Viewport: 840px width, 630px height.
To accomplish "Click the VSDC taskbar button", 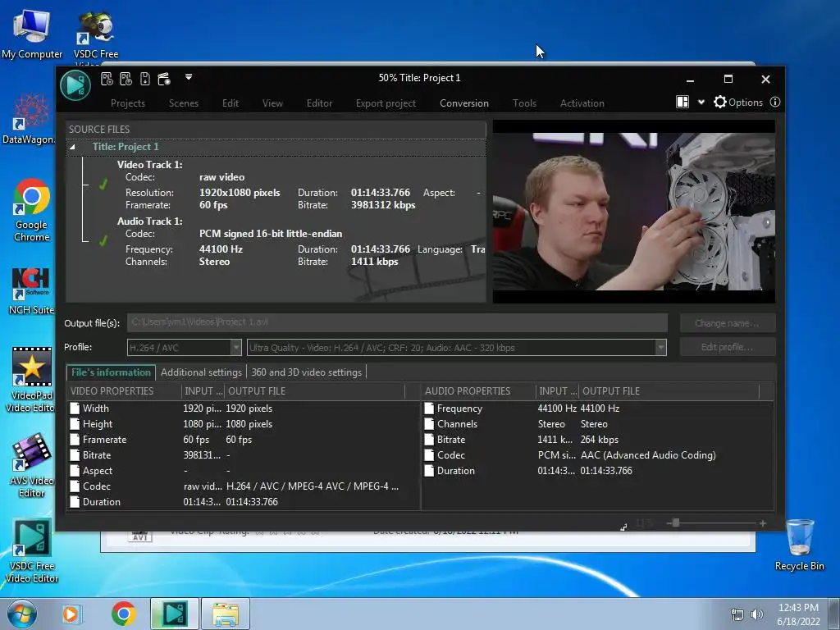I will point(174,614).
